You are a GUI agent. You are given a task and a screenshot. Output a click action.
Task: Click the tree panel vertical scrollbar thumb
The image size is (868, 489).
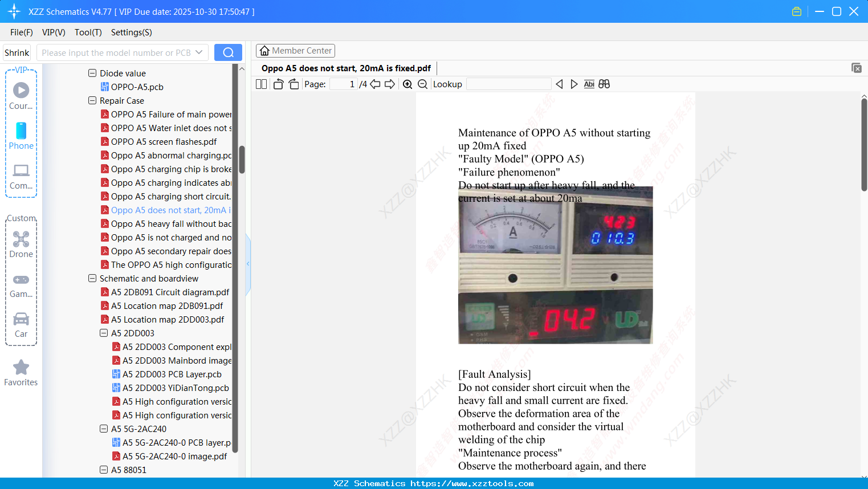(x=242, y=160)
